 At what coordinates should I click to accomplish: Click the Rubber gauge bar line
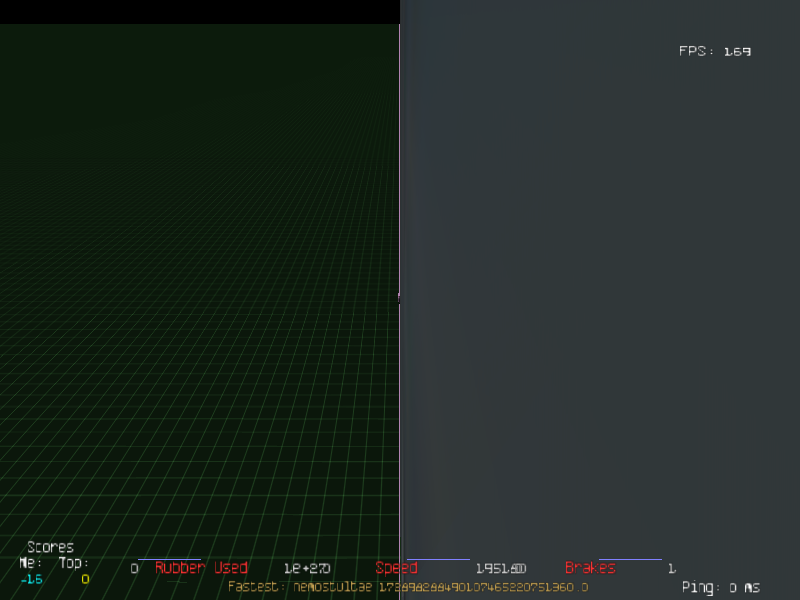tap(169, 559)
